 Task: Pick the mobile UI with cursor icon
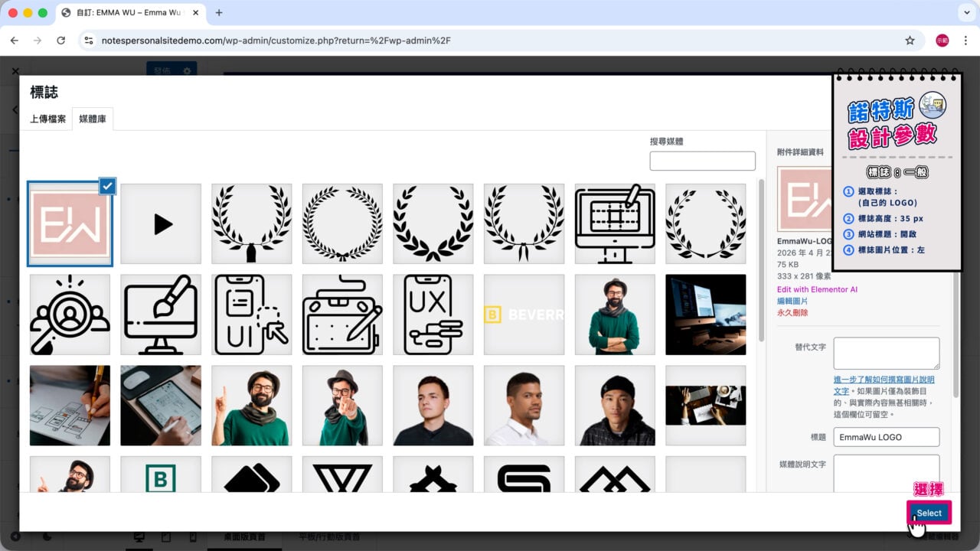pyautogui.click(x=252, y=315)
